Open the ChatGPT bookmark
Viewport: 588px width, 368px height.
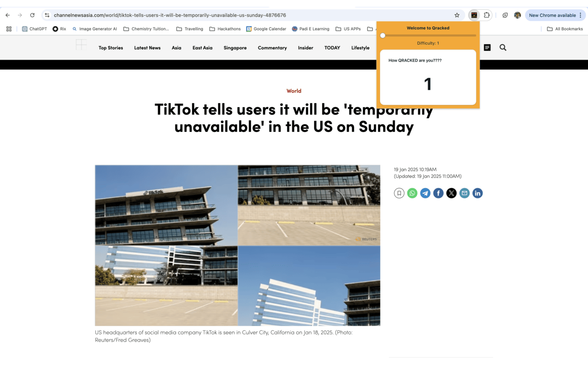coord(34,29)
